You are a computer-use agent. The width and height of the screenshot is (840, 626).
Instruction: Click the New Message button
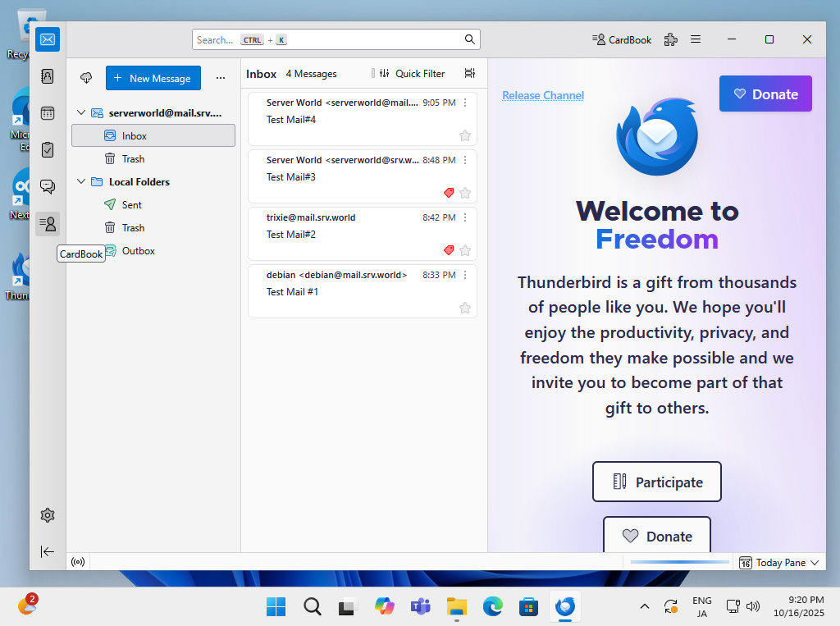[153, 78]
